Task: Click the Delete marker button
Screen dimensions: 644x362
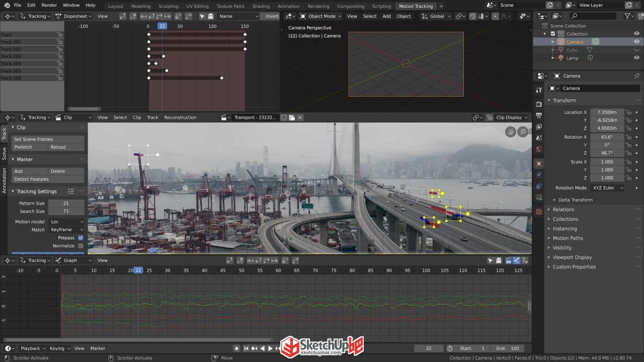Action: pyautogui.click(x=66, y=171)
